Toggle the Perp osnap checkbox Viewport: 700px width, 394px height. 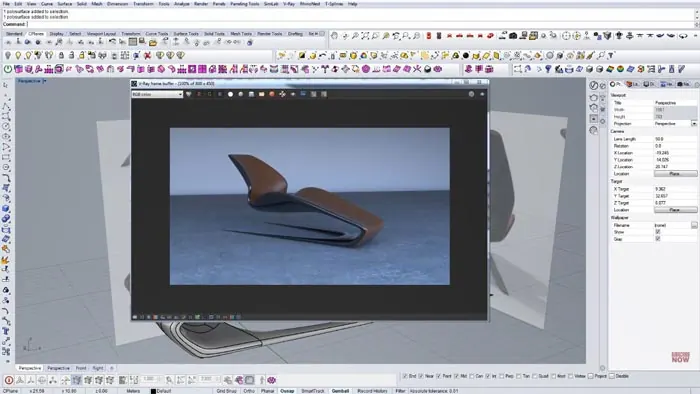[502, 376]
